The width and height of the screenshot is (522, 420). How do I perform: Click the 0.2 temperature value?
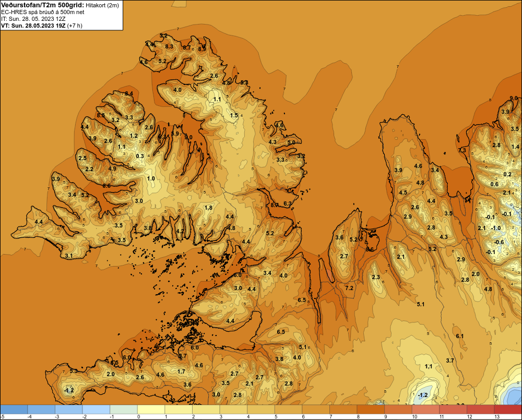pos(507,175)
